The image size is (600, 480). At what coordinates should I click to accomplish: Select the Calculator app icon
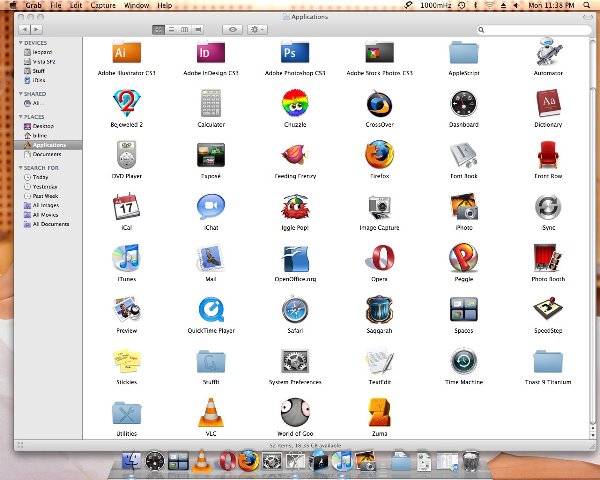(x=211, y=103)
